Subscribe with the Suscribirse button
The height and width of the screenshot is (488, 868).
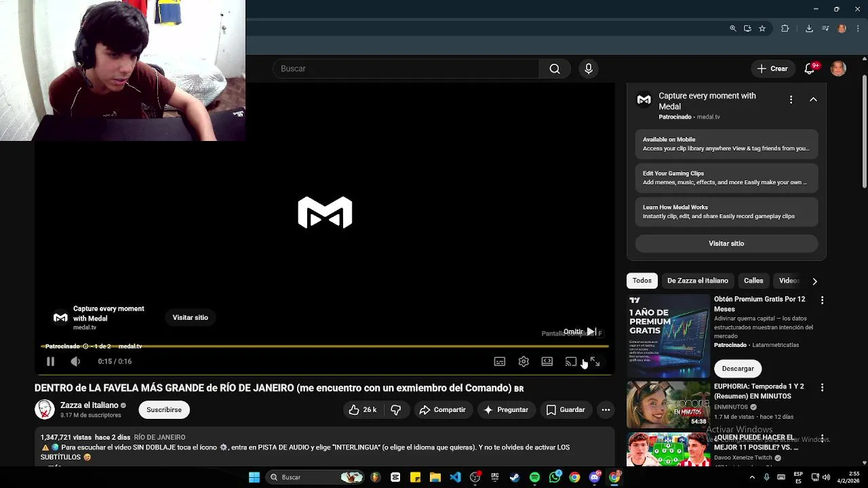(164, 409)
